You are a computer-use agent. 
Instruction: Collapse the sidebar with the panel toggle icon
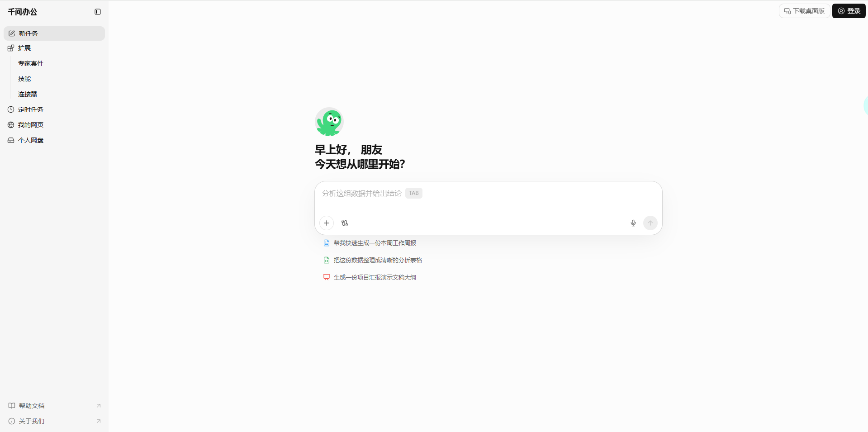[98, 12]
